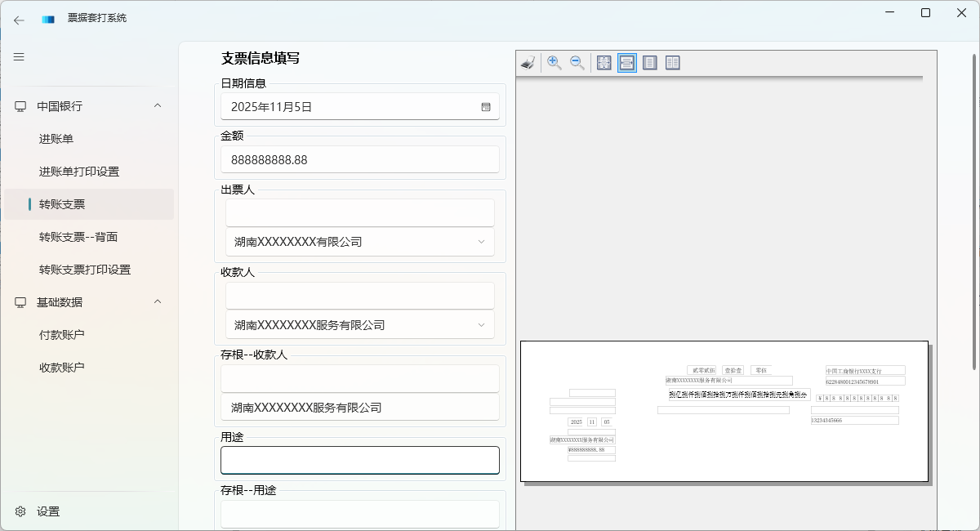Close the application window
The width and height of the screenshot is (980, 531).
962,12
